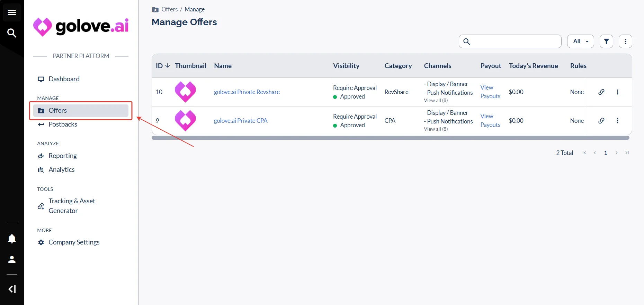The width and height of the screenshot is (644, 305).
Task: Click the Offers breadcrumb folder icon
Action: [x=155, y=10]
